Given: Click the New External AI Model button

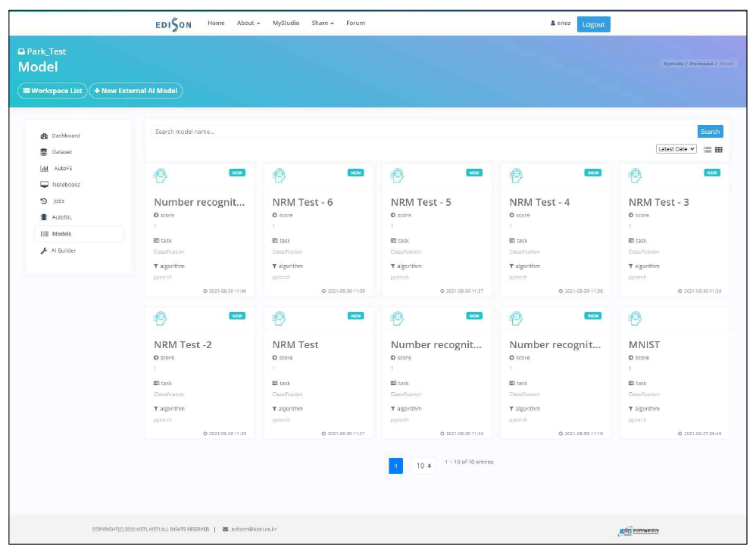Looking at the screenshot, I should click(136, 91).
